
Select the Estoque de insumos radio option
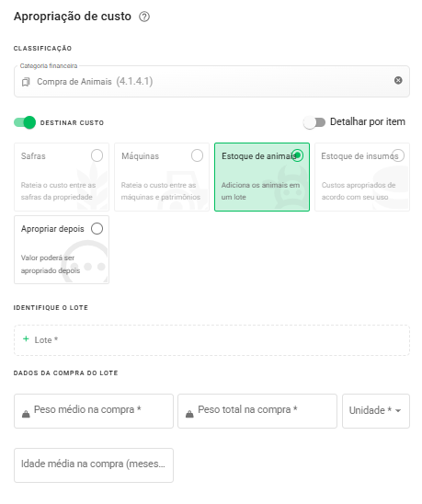pos(398,155)
